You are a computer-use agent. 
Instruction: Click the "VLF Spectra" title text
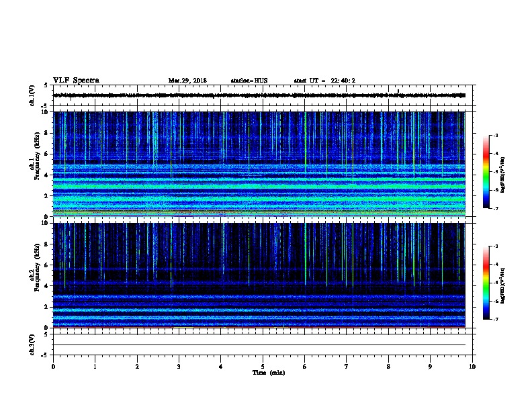(x=76, y=81)
